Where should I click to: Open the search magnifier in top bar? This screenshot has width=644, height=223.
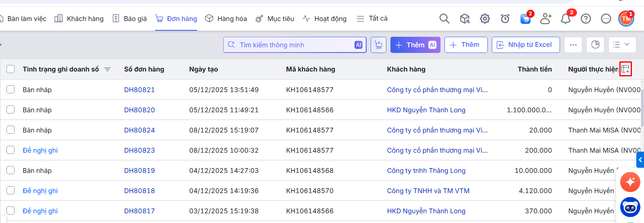(444, 19)
